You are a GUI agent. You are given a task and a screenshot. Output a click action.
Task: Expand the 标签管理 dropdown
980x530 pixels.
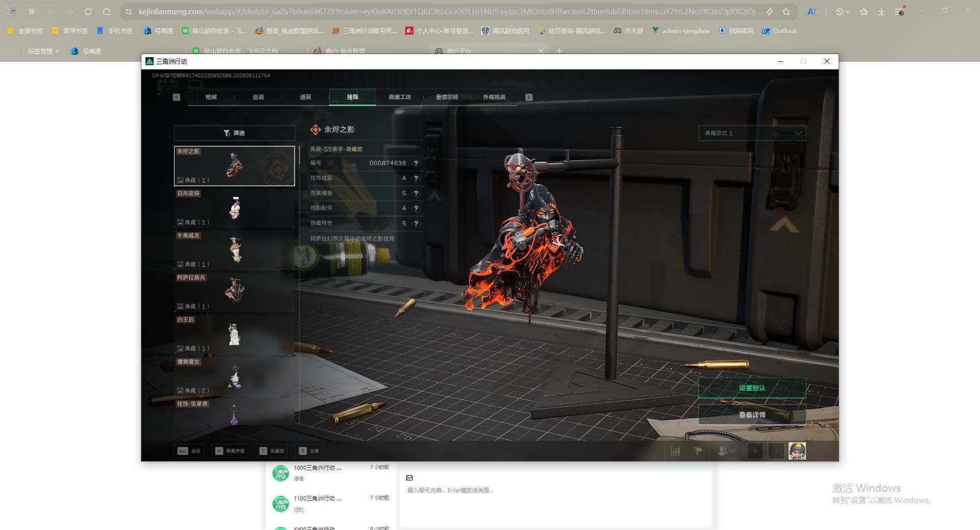point(43,51)
